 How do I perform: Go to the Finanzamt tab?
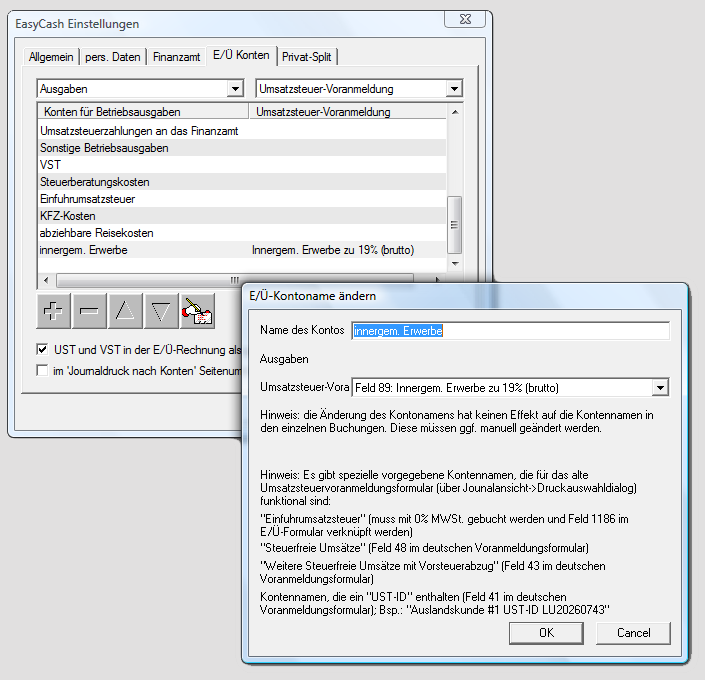(176, 57)
